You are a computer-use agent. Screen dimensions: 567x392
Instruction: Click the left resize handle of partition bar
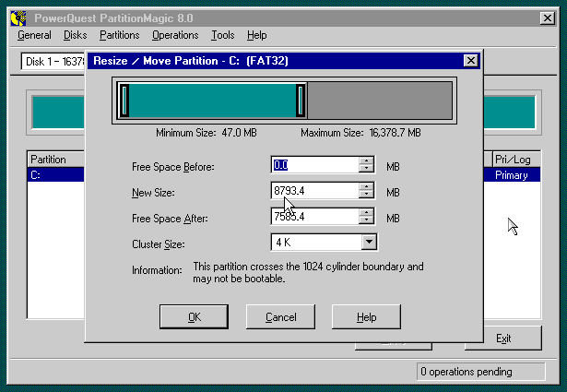pos(124,101)
